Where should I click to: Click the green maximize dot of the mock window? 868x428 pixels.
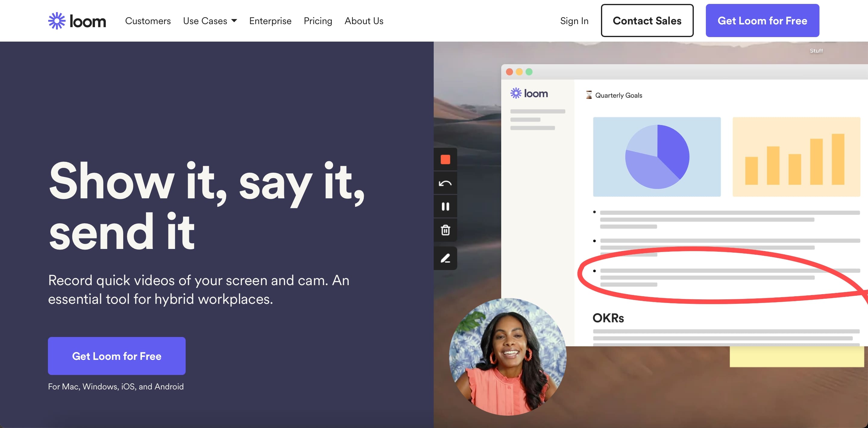pyautogui.click(x=529, y=72)
